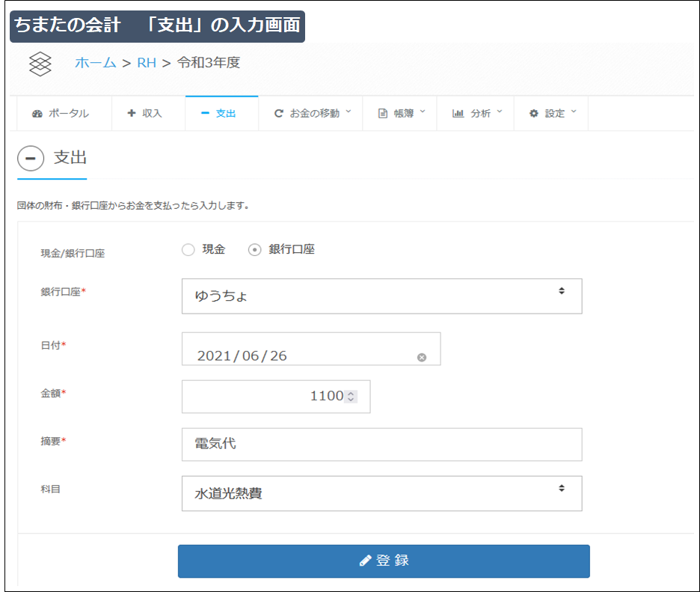
Task: Increase the 金額 amount with the stepper
Action: click(x=350, y=393)
